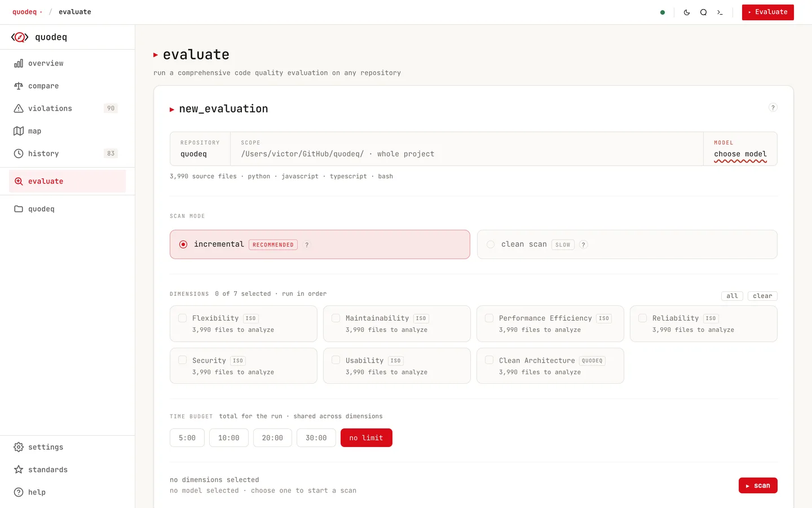Screen dimensions: 812x508
Task: Tick the Reliability dimension checkbox
Action: 643,318
